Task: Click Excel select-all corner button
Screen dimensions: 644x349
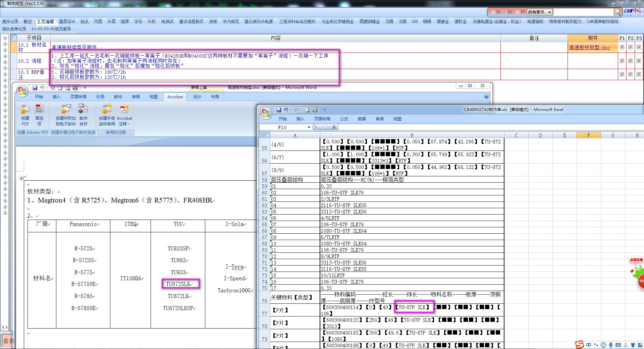Action: tap(265, 135)
